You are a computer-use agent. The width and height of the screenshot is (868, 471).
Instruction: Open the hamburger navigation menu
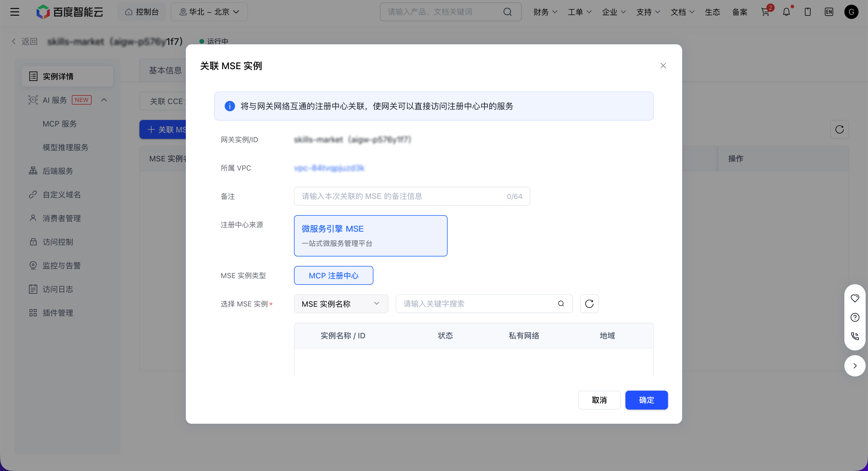pos(14,12)
